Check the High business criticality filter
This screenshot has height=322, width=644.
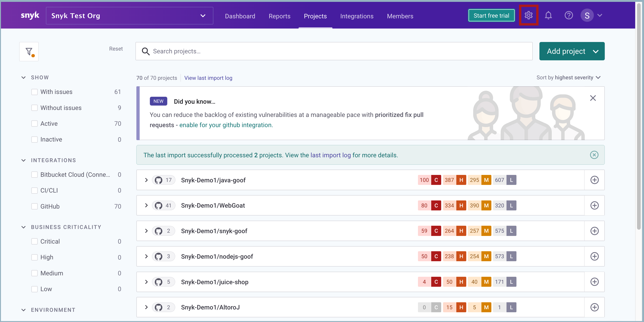(x=34, y=257)
